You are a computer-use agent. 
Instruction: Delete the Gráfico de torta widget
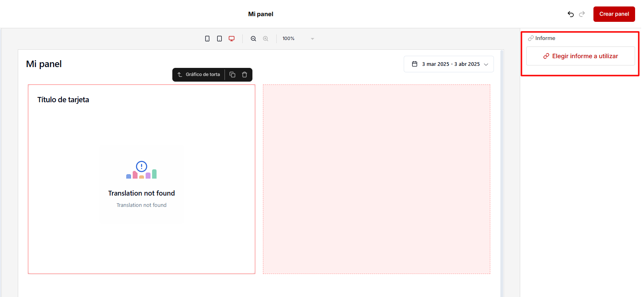point(244,75)
